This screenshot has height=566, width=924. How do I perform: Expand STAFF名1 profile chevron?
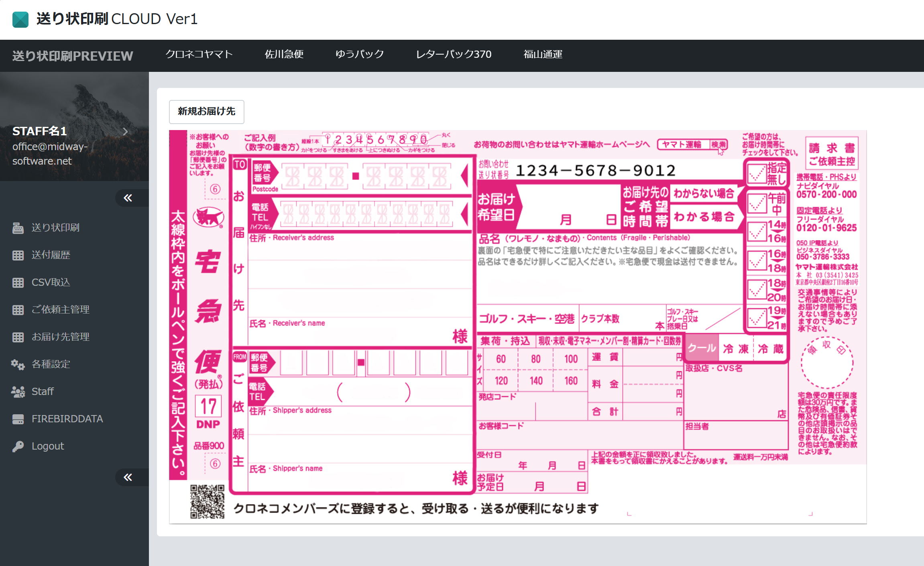[125, 131]
